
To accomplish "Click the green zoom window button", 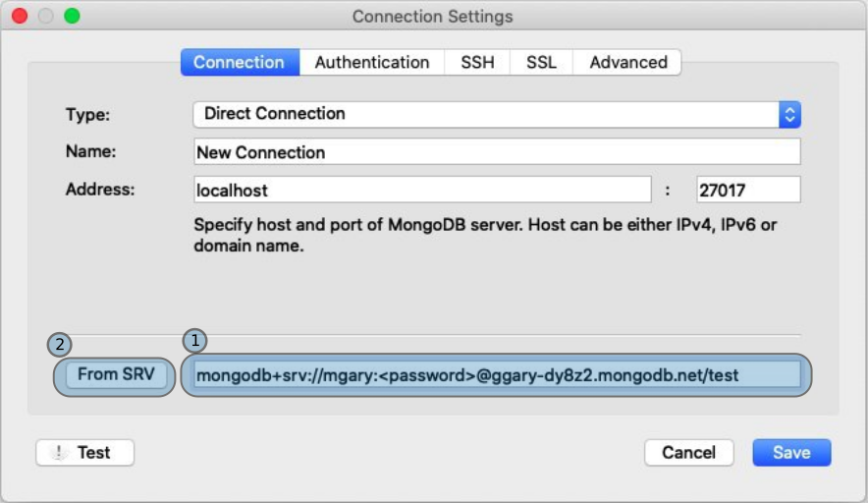I will click(x=72, y=16).
